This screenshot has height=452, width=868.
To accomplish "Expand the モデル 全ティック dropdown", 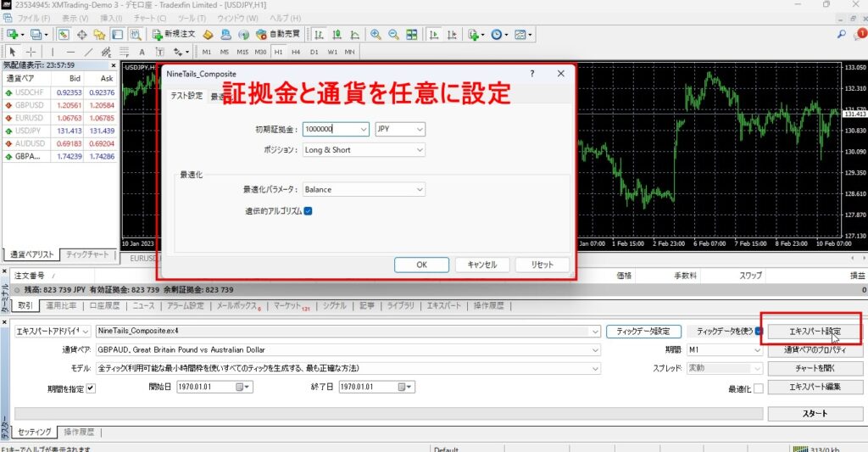I will tap(595, 368).
